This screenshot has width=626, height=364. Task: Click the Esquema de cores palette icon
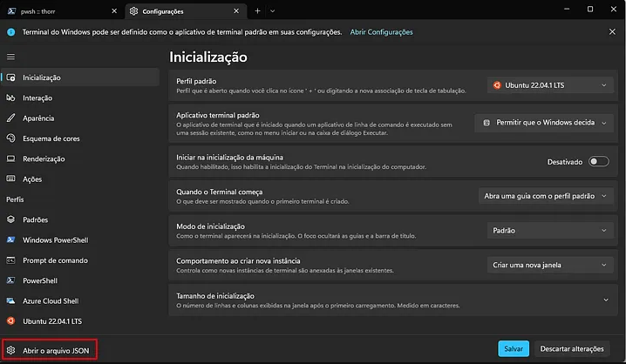click(10, 138)
